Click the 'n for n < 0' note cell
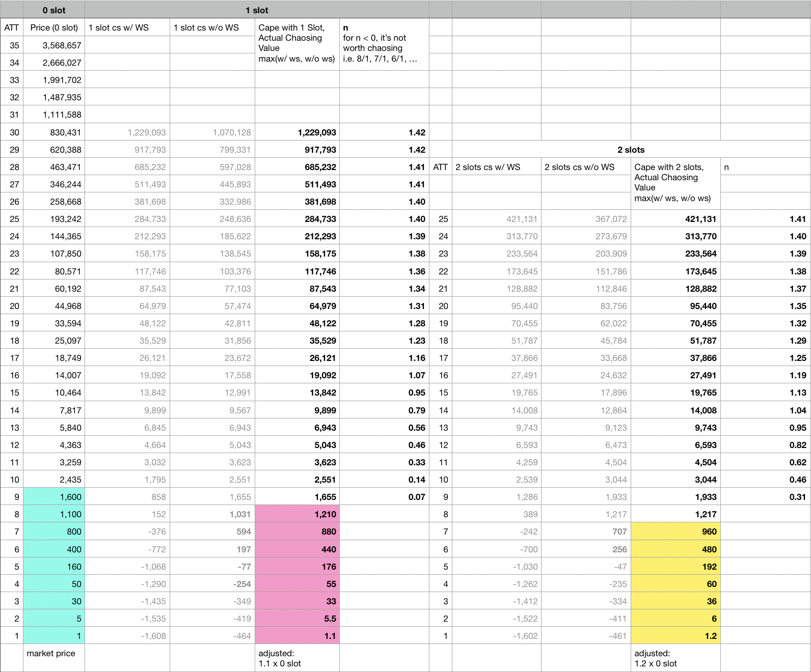The image size is (811, 672). (384, 43)
